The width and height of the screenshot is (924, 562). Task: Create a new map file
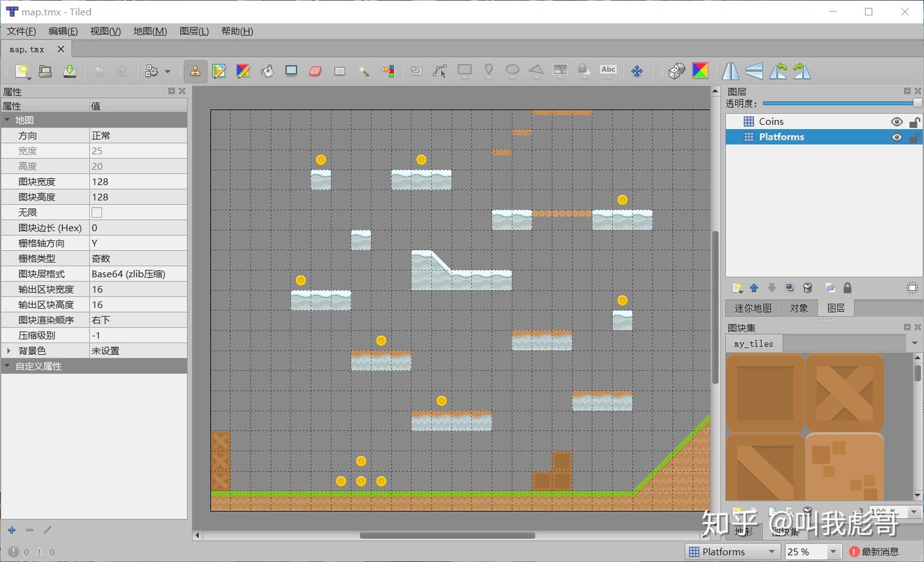pos(22,71)
